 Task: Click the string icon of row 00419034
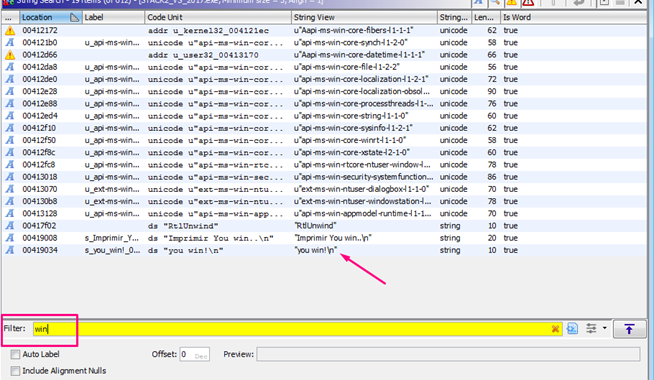(x=10, y=250)
